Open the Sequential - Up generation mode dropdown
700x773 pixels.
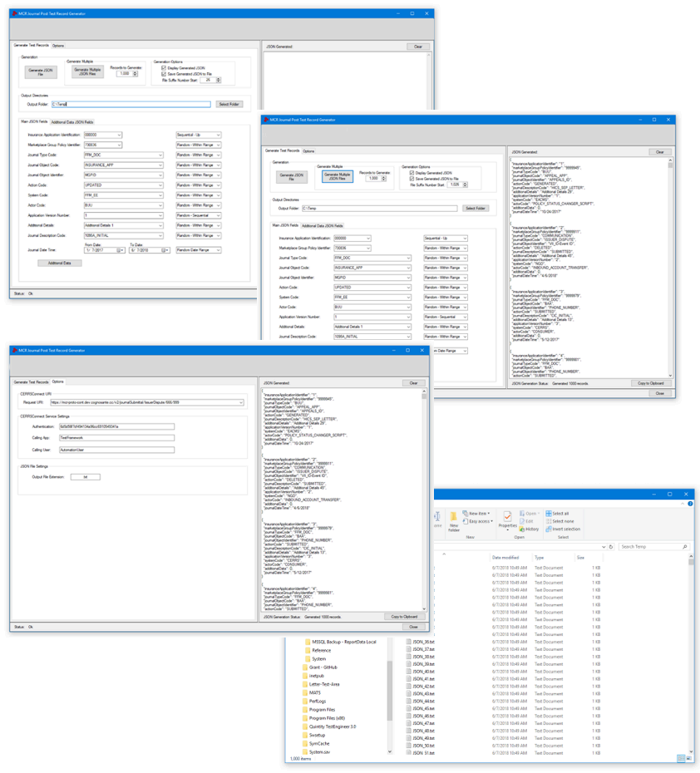[x=466, y=239]
